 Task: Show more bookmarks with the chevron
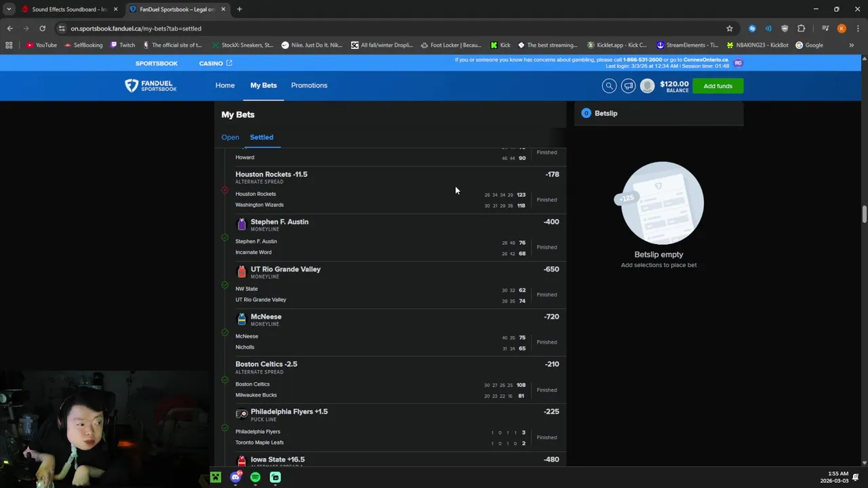851,45
